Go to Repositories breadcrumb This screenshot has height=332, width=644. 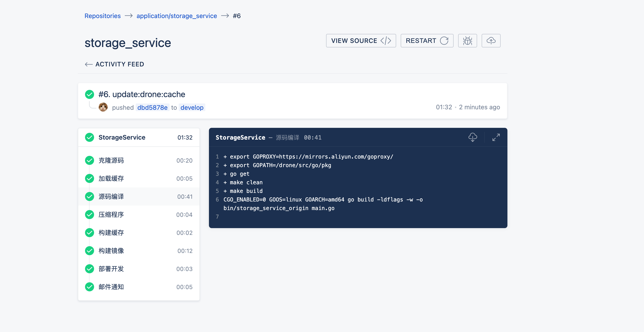tap(102, 16)
